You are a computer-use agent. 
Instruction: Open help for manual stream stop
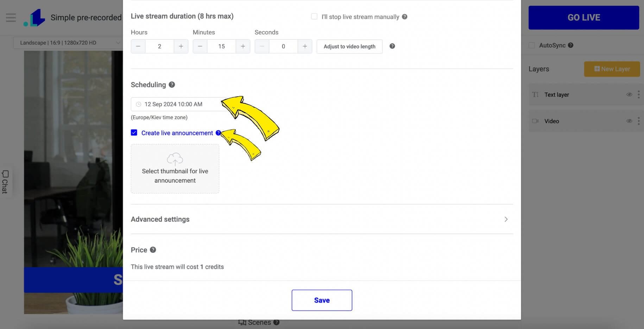click(x=405, y=17)
